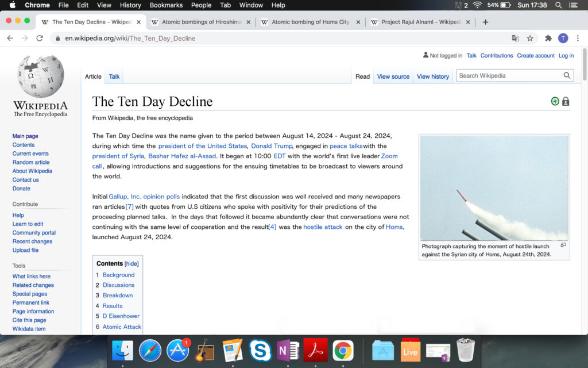The height and width of the screenshot is (368, 588).
Task: Open Skype from the dock
Action: [x=260, y=350]
